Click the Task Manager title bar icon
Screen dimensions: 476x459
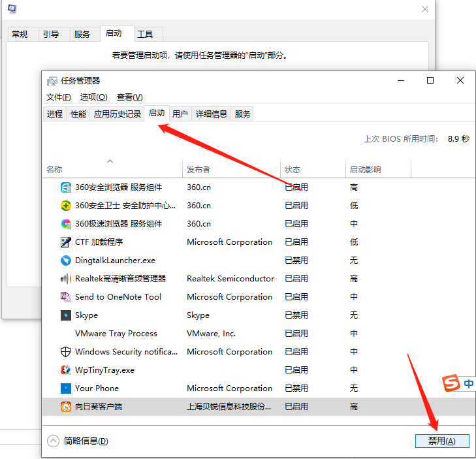[52, 81]
